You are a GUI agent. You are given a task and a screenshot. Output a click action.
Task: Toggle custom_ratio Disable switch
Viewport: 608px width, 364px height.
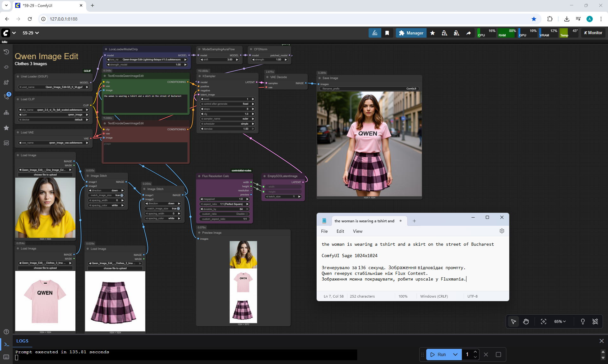(247, 214)
